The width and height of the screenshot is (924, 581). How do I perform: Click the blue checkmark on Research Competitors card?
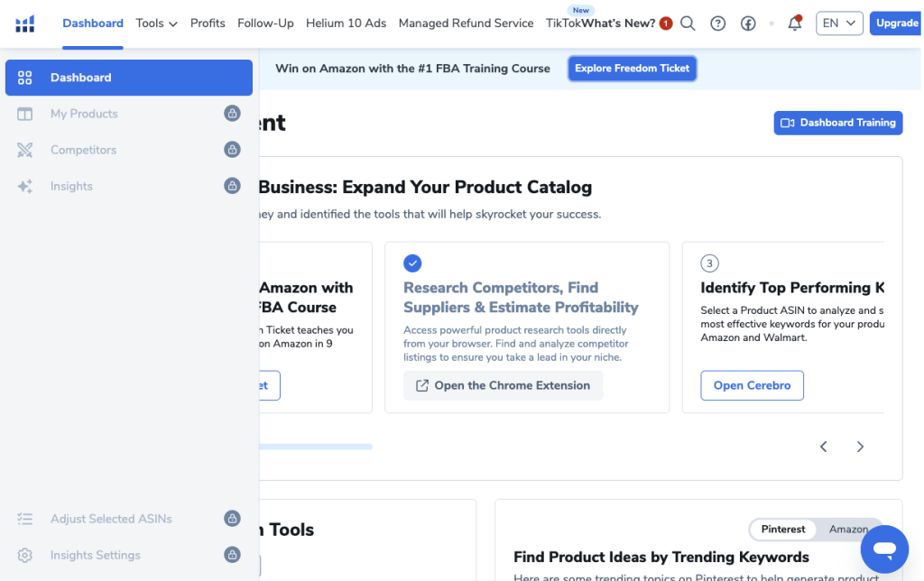(412, 263)
